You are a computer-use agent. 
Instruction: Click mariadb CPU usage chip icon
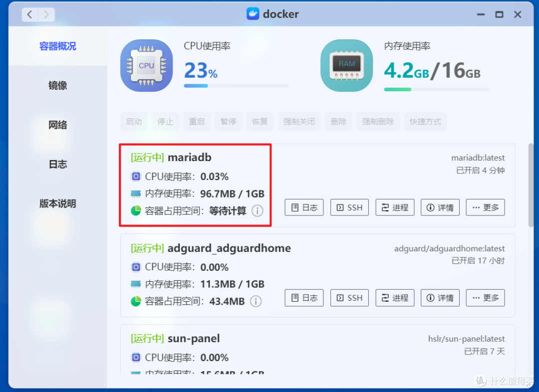pyautogui.click(x=136, y=177)
